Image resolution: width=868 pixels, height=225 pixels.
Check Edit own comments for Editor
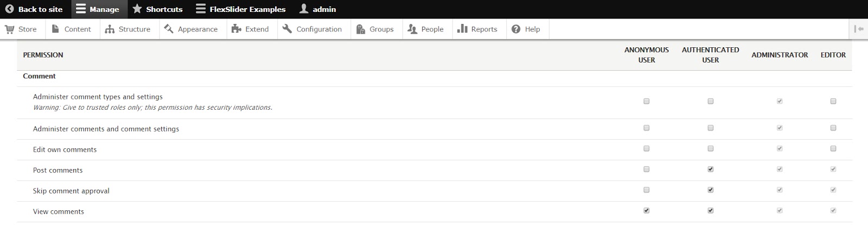pyautogui.click(x=833, y=149)
